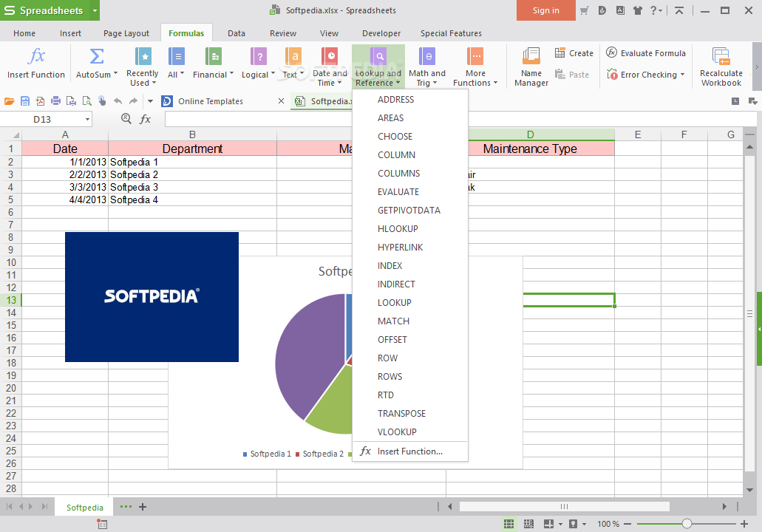Open More Functions icon
762x532 pixels.
tap(475, 56)
